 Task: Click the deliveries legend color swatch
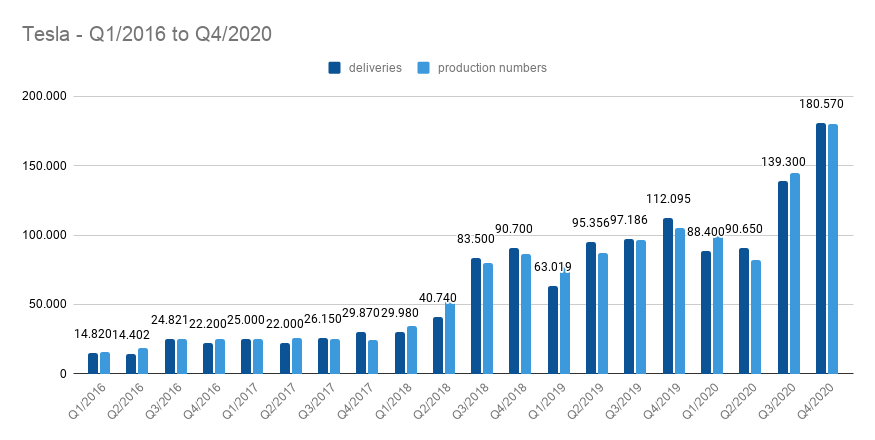[x=334, y=68]
